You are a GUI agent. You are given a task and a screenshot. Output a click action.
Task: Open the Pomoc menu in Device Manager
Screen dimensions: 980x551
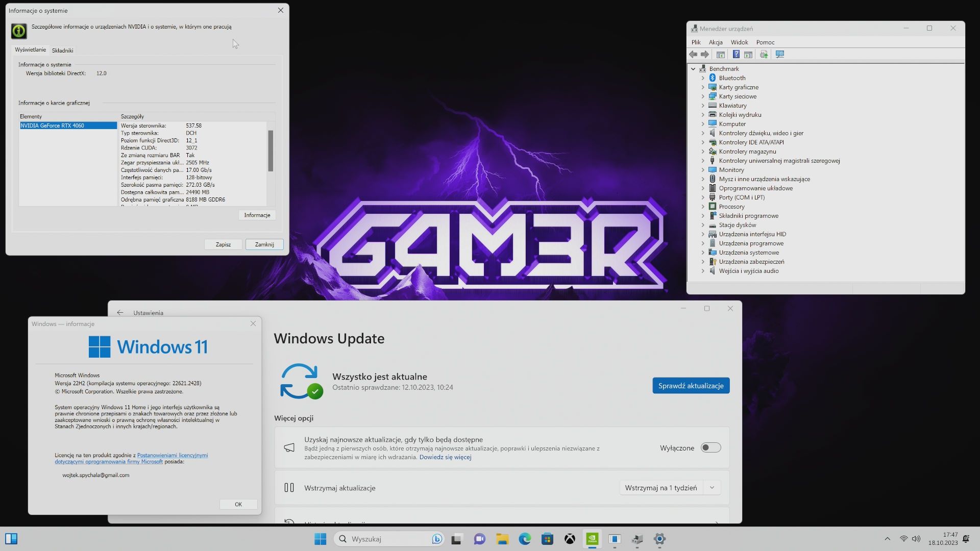pos(765,42)
